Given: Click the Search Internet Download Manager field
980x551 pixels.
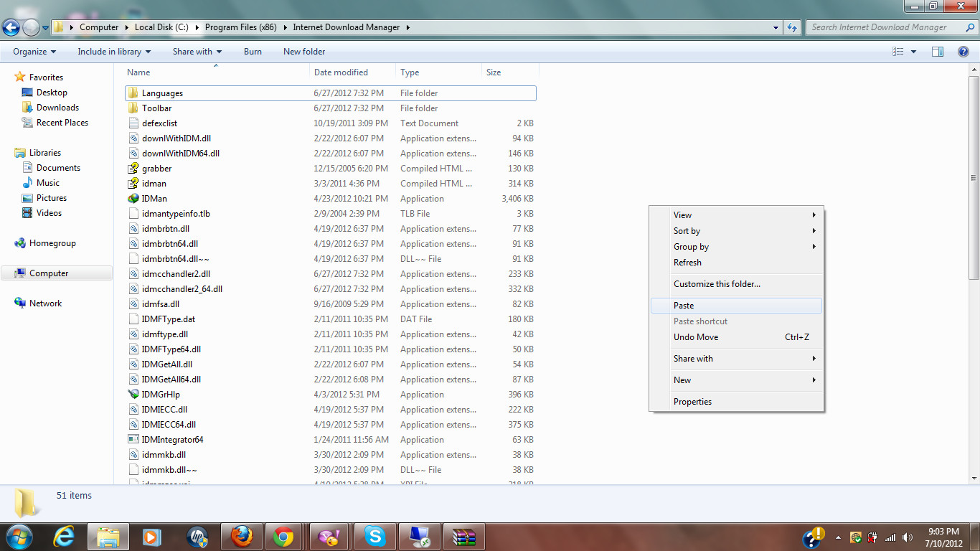Looking at the screenshot, I should point(879,27).
